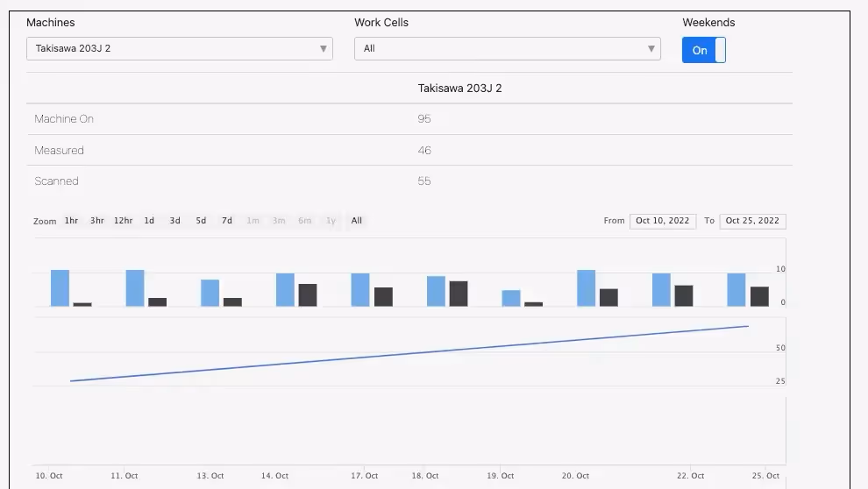The height and width of the screenshot is (489, 868).
Task: Toggle the Weekends switch off
Action: [703, 50]
